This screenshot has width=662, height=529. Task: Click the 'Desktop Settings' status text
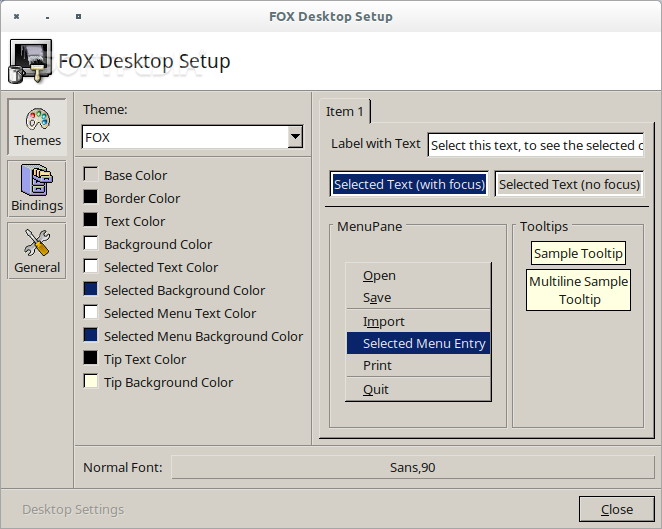pos(73,510)
